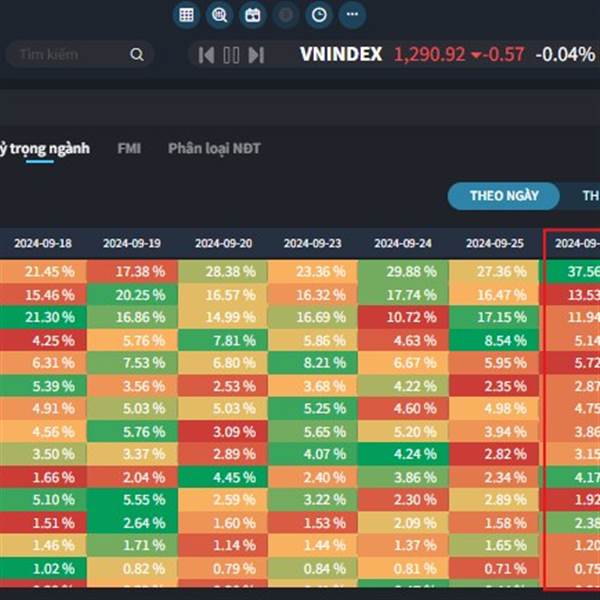Select the 21.45 % cell

(x=43, y=272)
